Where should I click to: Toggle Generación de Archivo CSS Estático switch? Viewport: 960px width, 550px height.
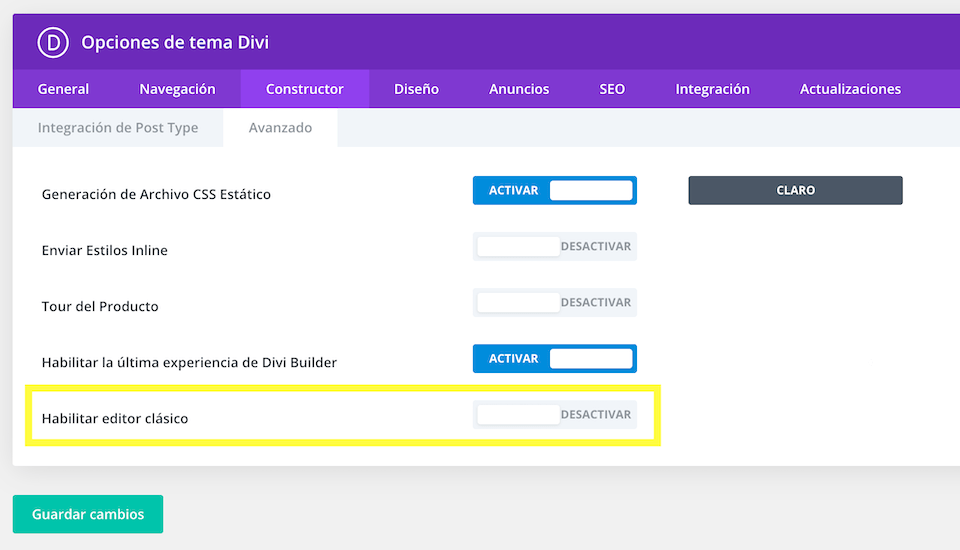[x=555, y=190]
